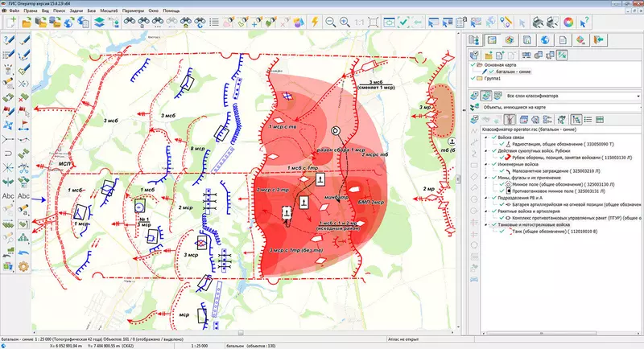Click the color wheel palette icon
The width and height of the screenshot is (644, 349).
tap(568, 22)
